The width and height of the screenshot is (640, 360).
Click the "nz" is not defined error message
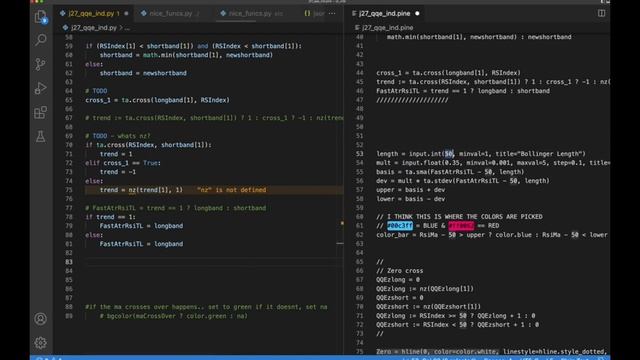[231, 190]
